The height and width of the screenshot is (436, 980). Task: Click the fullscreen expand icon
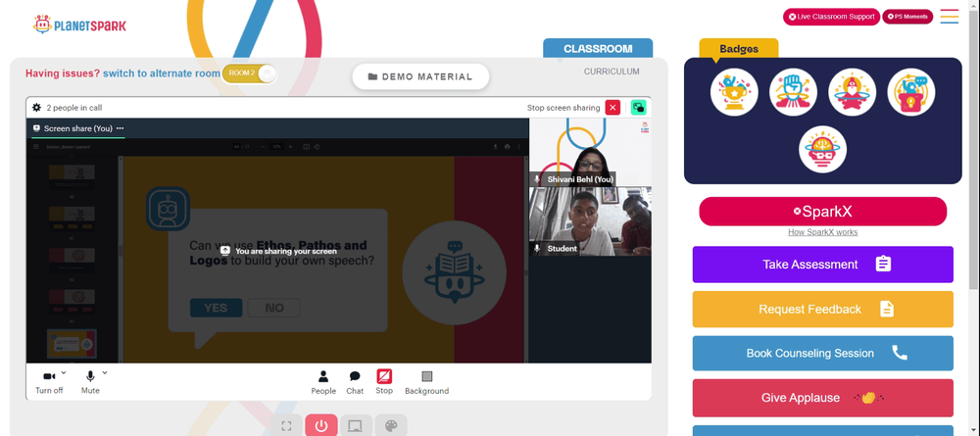[286, 426]
